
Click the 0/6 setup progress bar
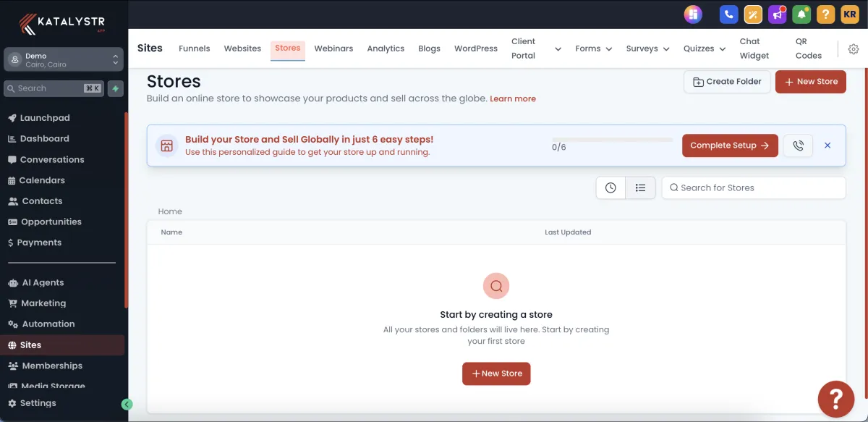613,140
